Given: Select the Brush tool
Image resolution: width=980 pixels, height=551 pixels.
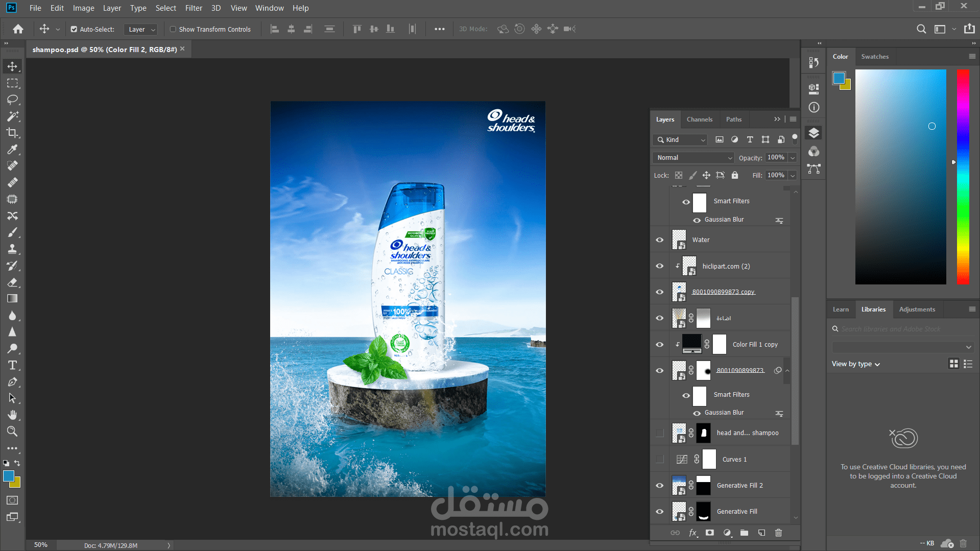Looking at the screenshot, I should point(12,232).
